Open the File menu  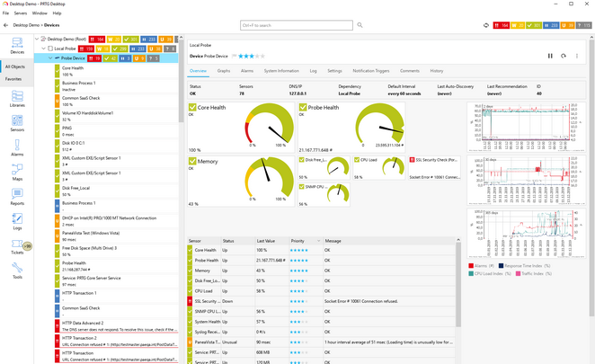point(5,13)
